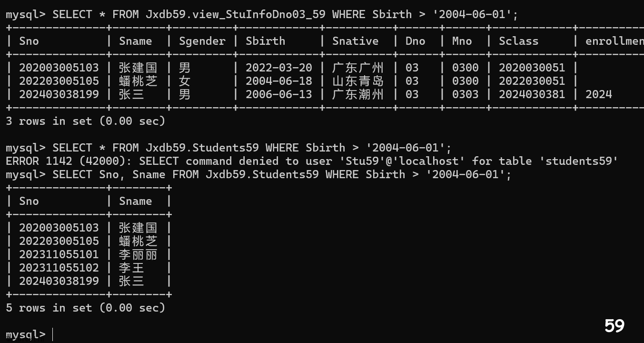The height and width of the screenshot is (343, 644).
Task: Click the enrollment year value 2024
Action: pyautogui.click(x=598, y=94)
